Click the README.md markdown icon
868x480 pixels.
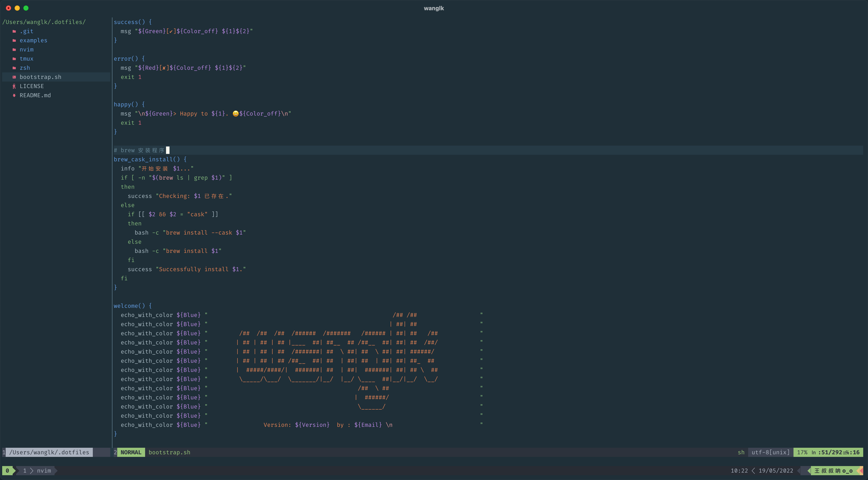[x=14, y=95]
